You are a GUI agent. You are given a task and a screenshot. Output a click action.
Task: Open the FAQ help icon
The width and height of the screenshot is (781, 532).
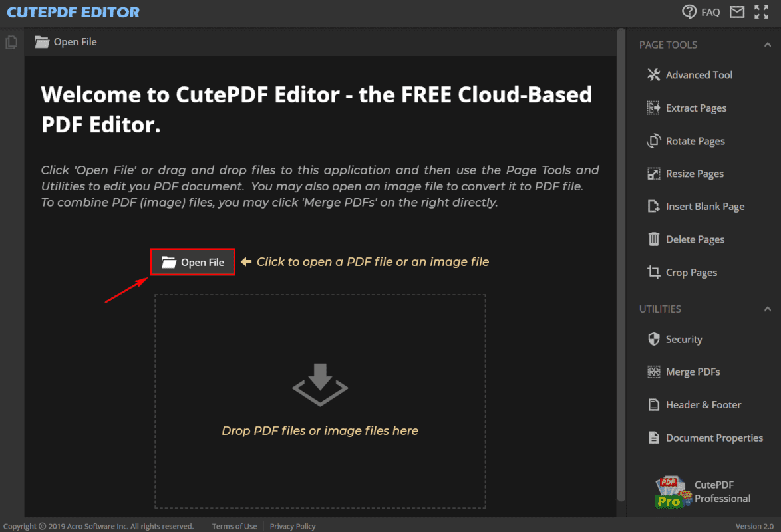(689, 11)
